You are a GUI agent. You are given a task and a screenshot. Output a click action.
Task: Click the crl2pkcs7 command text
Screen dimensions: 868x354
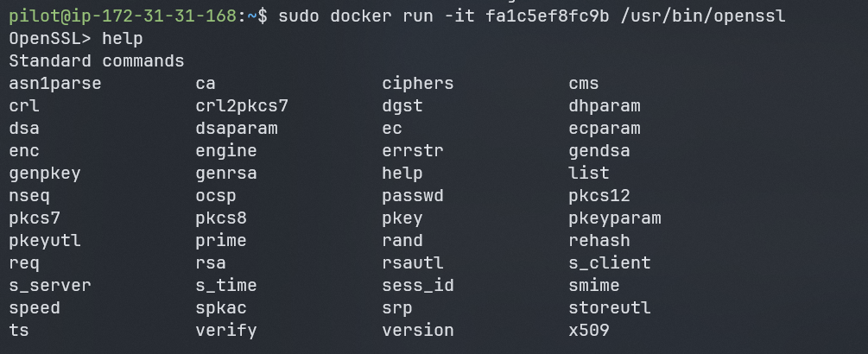coord(242,106)
